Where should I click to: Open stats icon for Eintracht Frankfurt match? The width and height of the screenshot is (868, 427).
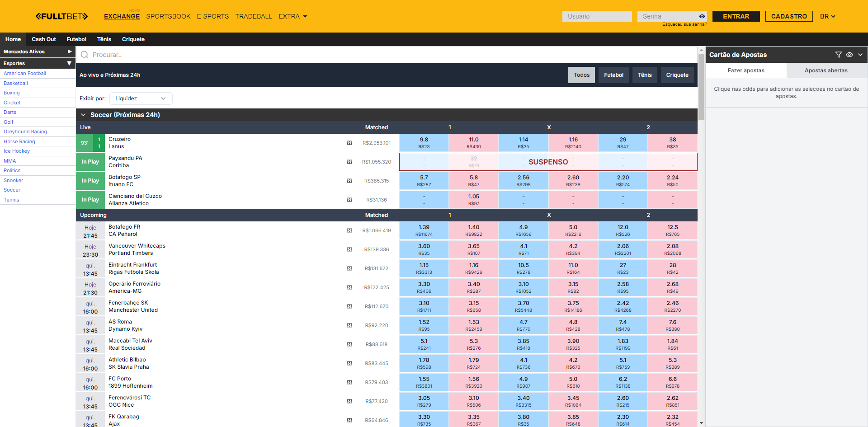tap(349, 268)
